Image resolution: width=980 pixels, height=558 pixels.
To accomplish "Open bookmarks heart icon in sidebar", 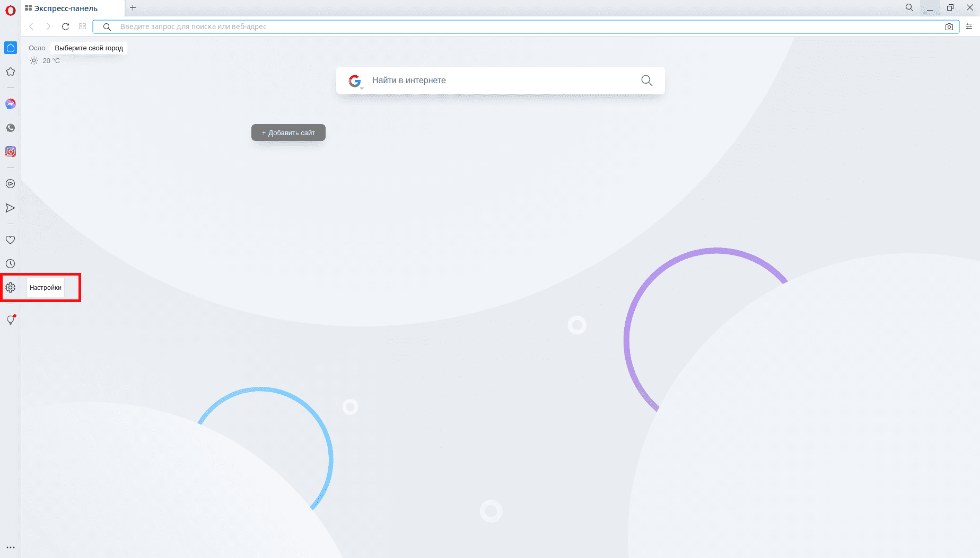I will coord(11,240).
